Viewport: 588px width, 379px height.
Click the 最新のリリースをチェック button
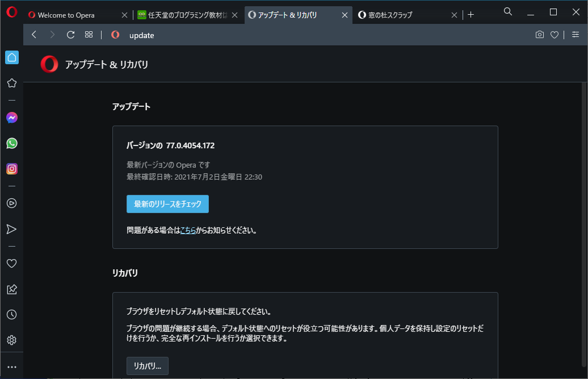point(167,203)
